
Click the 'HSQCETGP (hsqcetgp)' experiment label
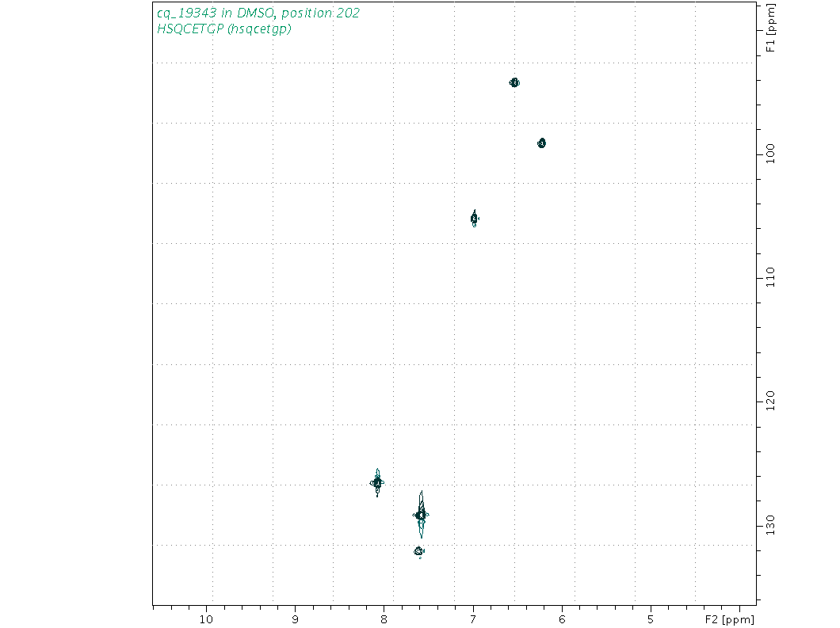[x=224, y=29]
